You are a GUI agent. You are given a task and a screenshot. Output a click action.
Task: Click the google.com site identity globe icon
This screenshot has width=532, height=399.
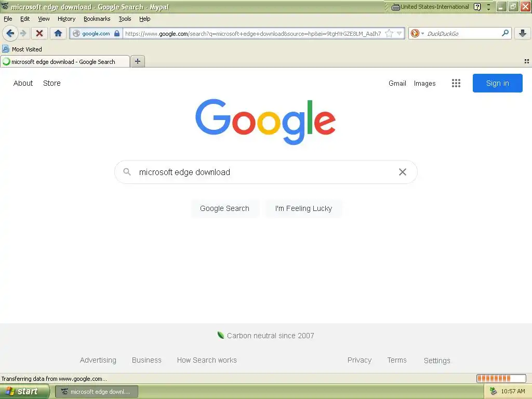pyautogui.click(x=77, y=33)
